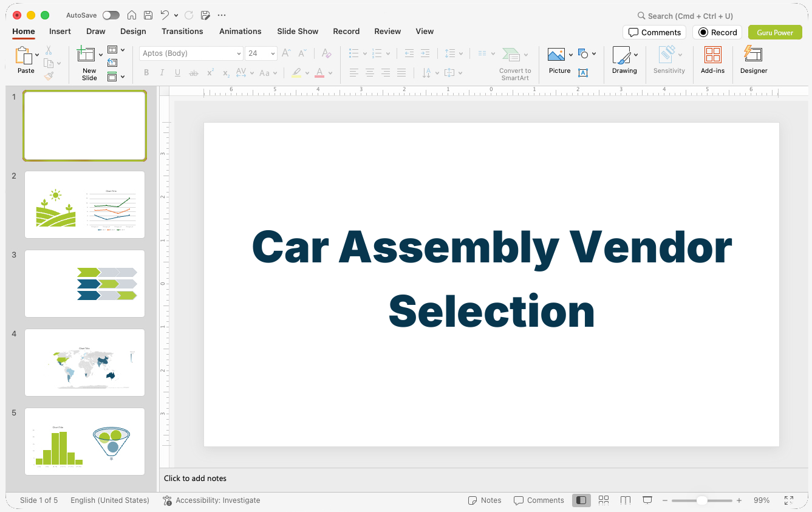The width and height of the screenshot is (812, 512).
Task: Toggle the AutoSave switch
Action: coord(111,15)
